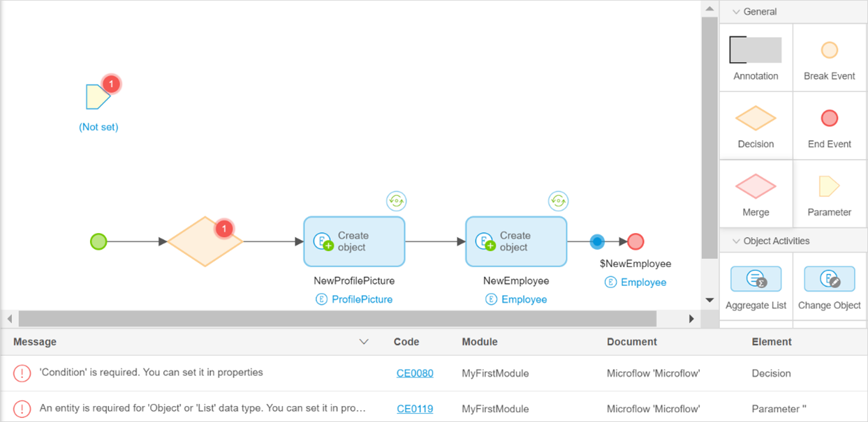Click the vertical scrollbar down arrow
The height and width of the screenshot is (422, 868).
pyautogui.click(x=709, y=301)
